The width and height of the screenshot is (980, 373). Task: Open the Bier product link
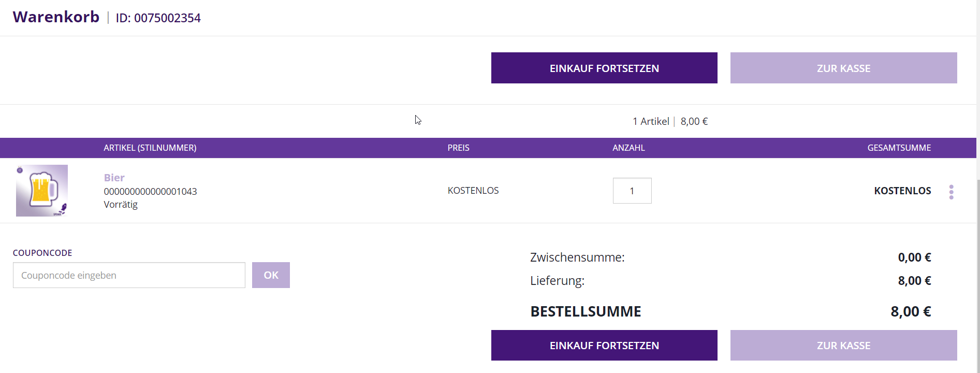click(114, 178)
